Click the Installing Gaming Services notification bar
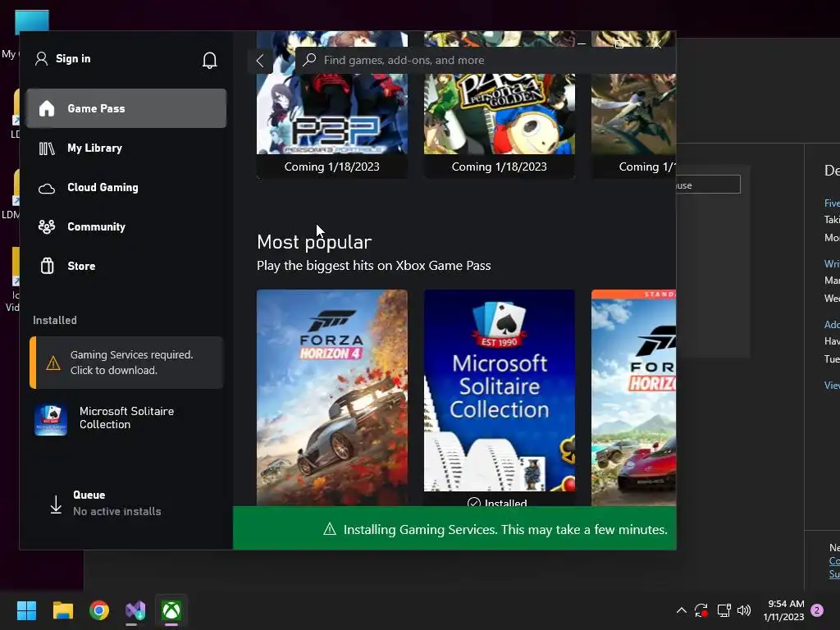The height and width of the screenshot is (630, 840). click(x=454, y=528)
